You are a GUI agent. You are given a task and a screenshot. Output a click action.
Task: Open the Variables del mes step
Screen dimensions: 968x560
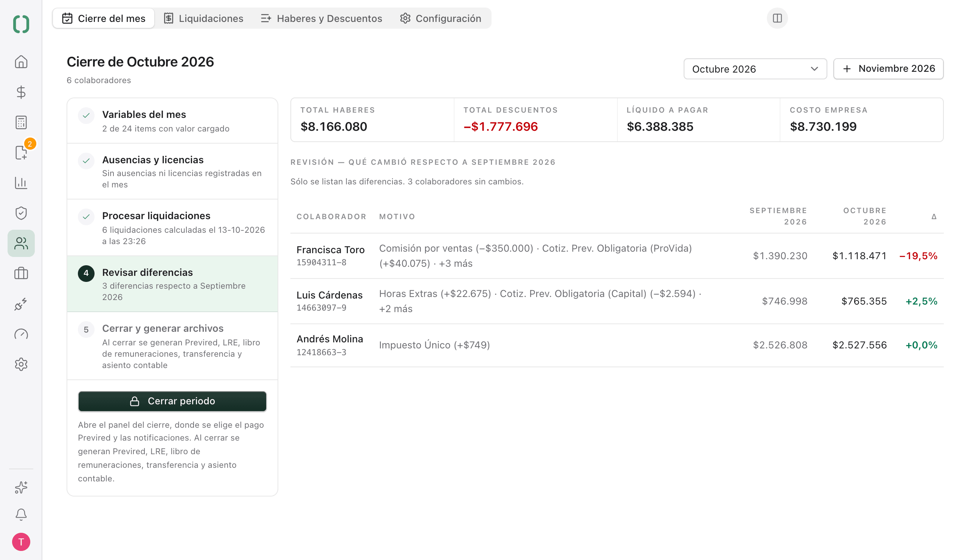pos(172,121)
